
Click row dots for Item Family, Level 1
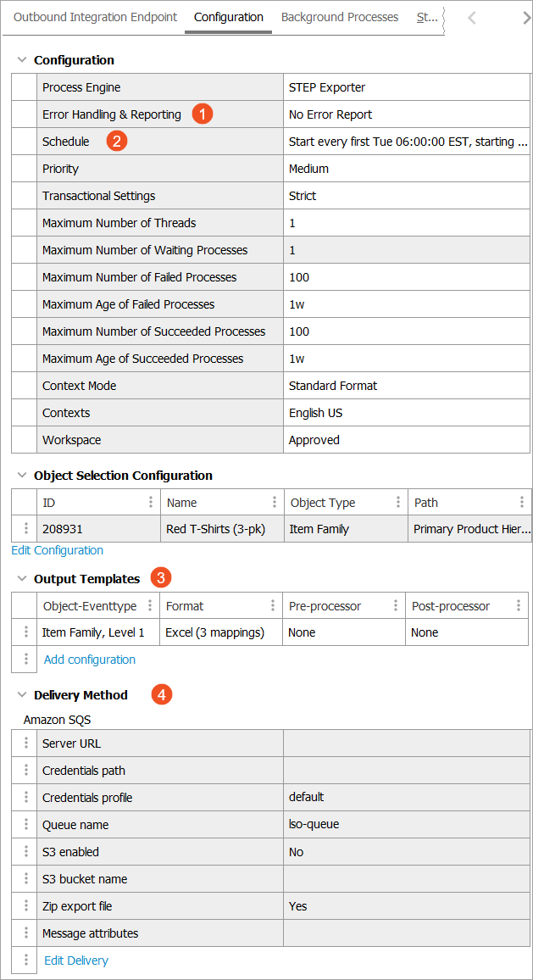pos(26,632)
